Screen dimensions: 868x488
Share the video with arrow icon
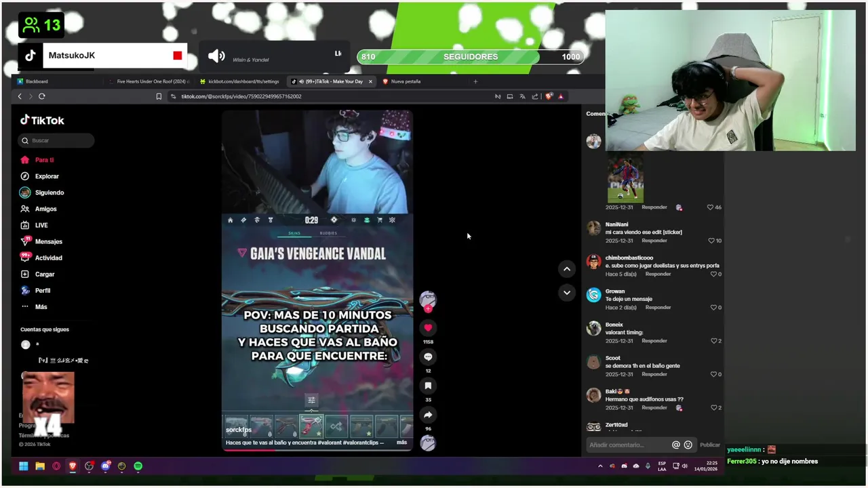click(428, 415)
